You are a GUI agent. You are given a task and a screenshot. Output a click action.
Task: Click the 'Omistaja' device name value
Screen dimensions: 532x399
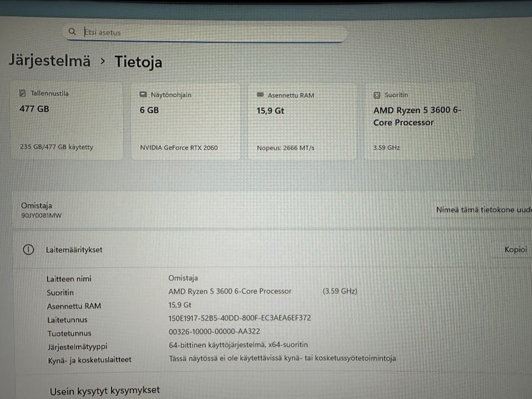[x=183, y=278]
